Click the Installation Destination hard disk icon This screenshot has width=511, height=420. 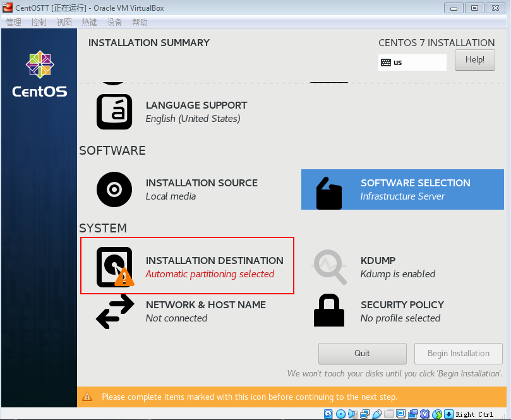pos(115,267)
